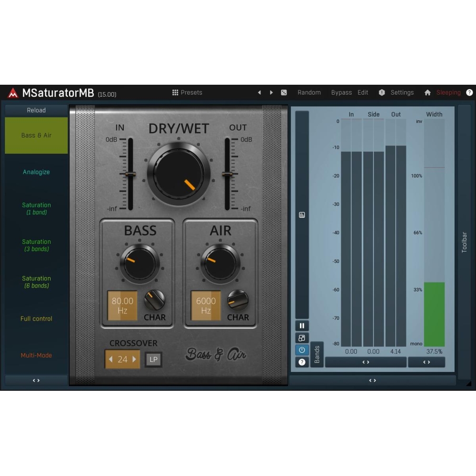
Task: Open the help question mark icon
Action: point(469,92)
